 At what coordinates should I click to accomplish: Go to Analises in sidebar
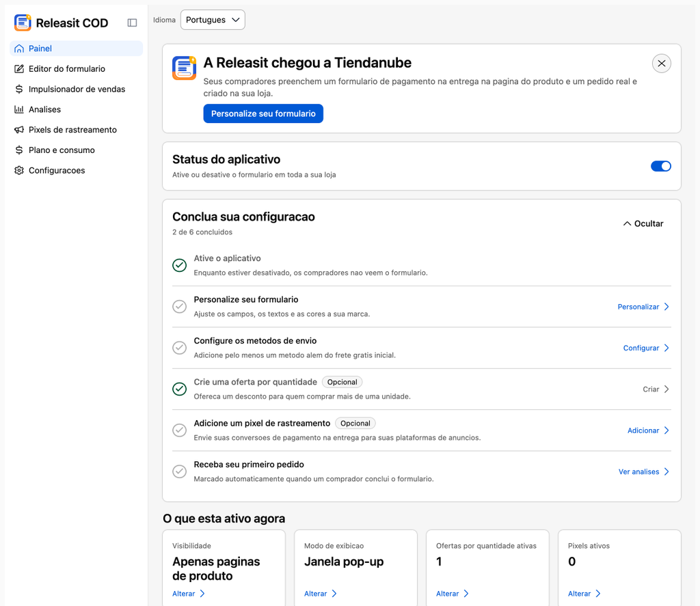(x=76, y=109)
